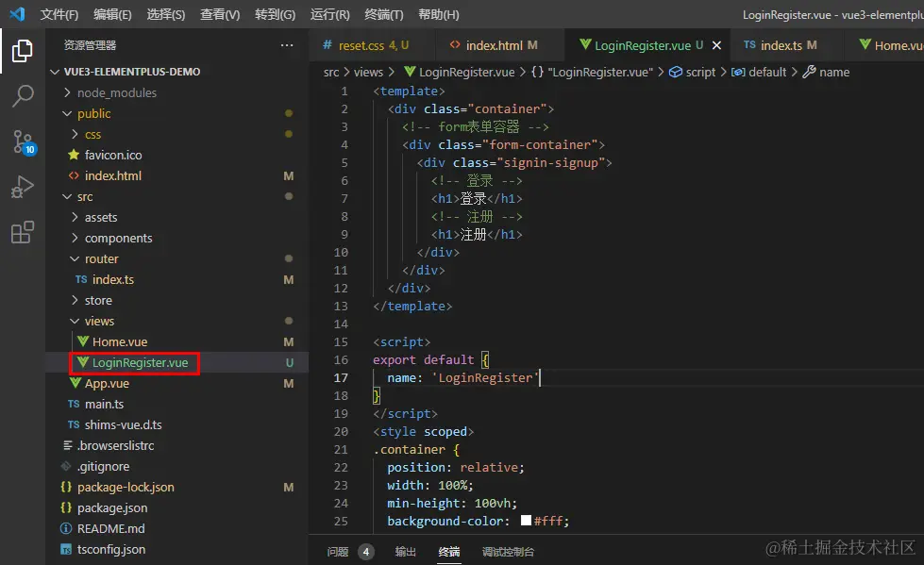Collapse the router folder
Viewport: 924px width, 565px height.
(75, 258)
